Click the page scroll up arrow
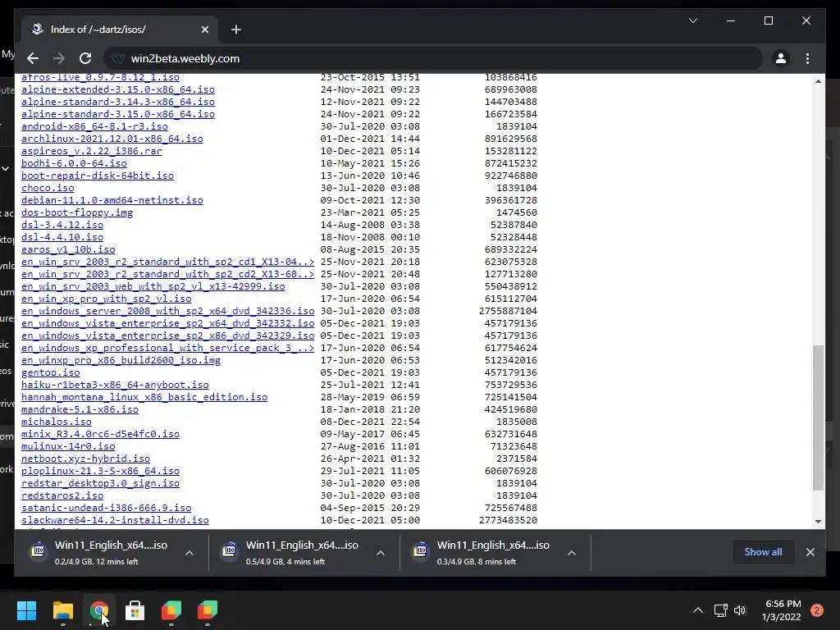This screenshot has width=840, height=630. click(x=818, y=81)
